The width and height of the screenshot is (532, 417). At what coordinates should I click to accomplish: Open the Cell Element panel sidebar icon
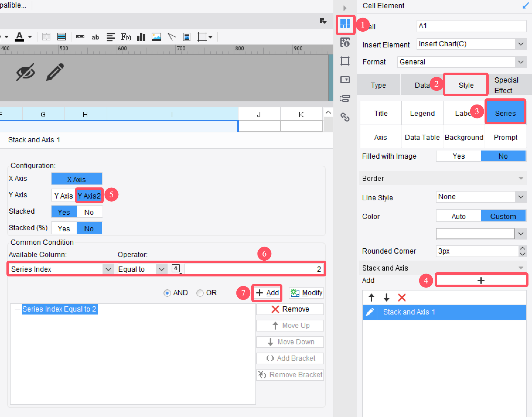click(345, 24)
